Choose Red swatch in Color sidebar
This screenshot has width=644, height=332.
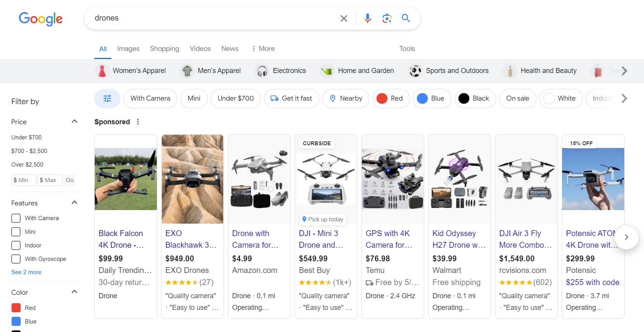[x=16, y=308]
